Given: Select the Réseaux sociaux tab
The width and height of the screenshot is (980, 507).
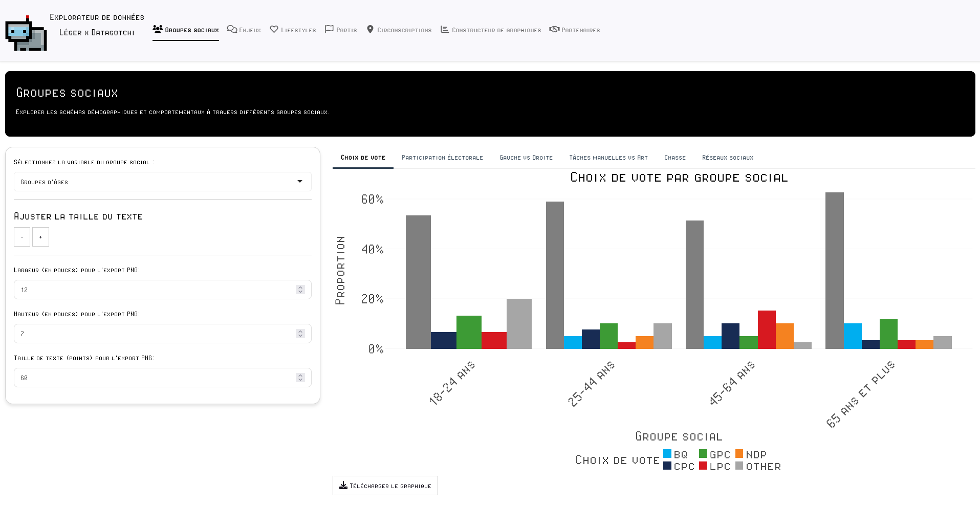Looking at the screenshot, I should point(727,158).
